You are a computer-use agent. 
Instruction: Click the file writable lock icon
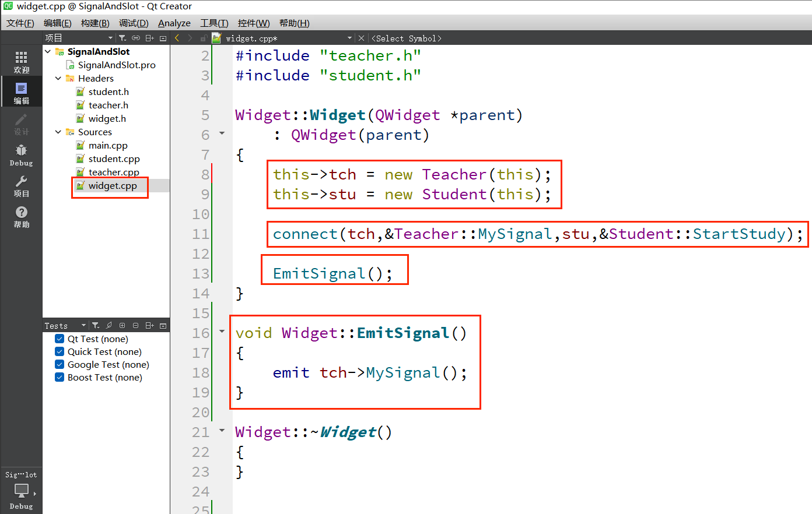point(204,38)
